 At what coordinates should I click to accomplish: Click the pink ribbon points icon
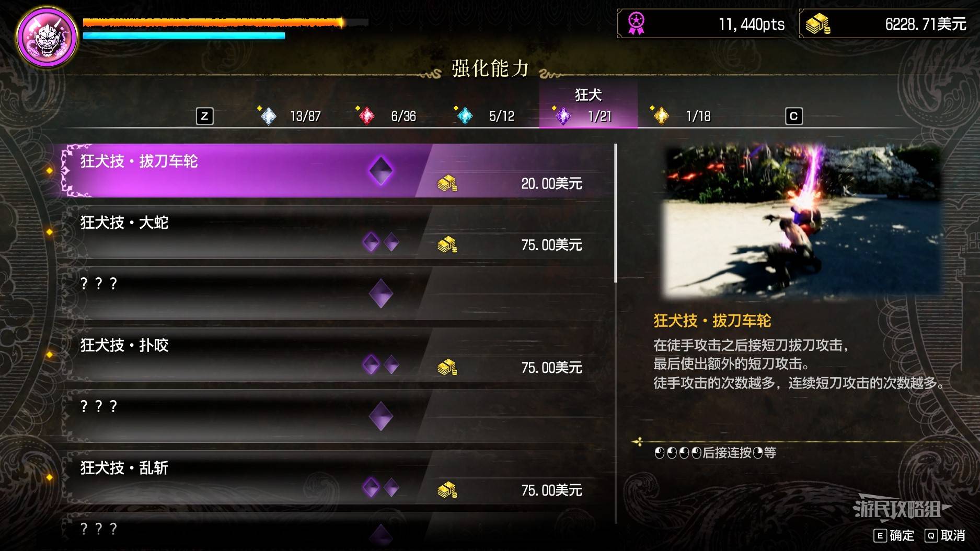636,24
